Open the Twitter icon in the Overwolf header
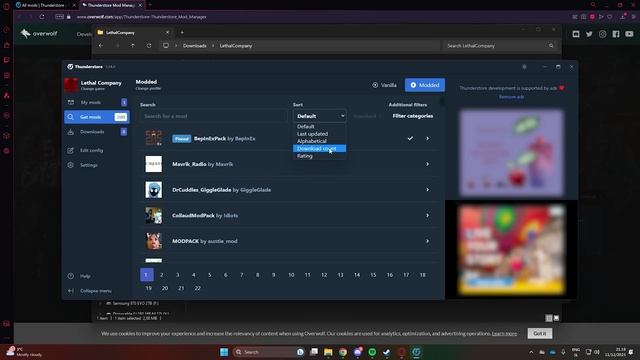Viewport: 640px width, 360px height. 589,34
